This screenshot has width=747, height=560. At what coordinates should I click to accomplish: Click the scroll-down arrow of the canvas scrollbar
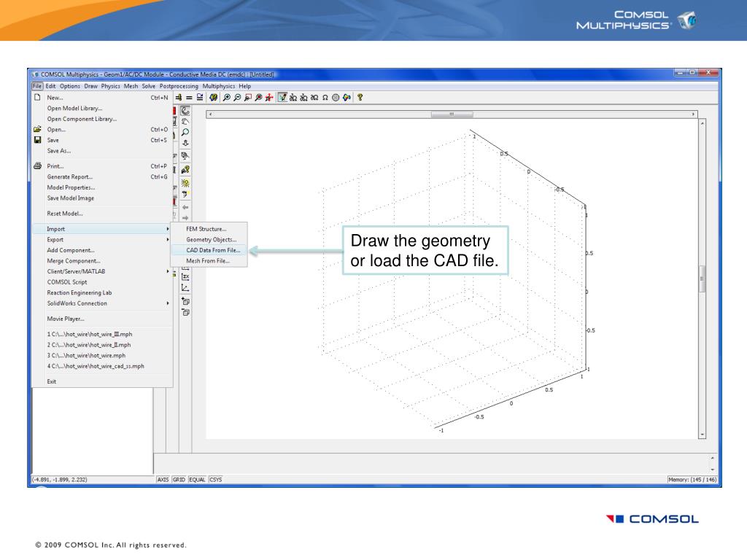point(702,435)
